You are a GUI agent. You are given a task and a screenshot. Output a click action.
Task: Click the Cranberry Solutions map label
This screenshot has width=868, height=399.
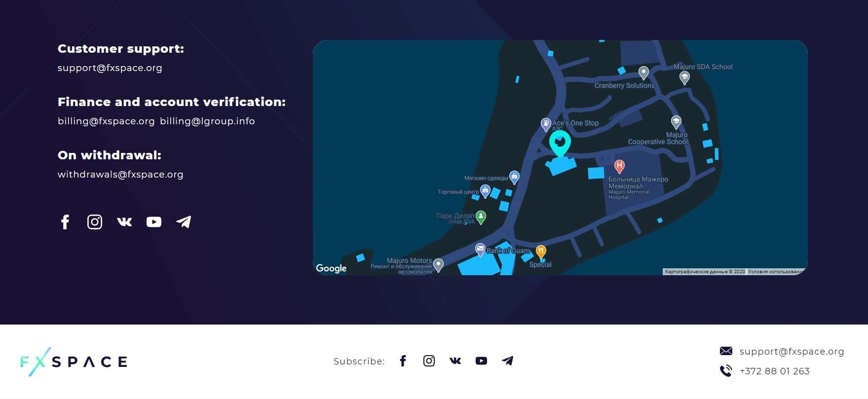(625, 86)
